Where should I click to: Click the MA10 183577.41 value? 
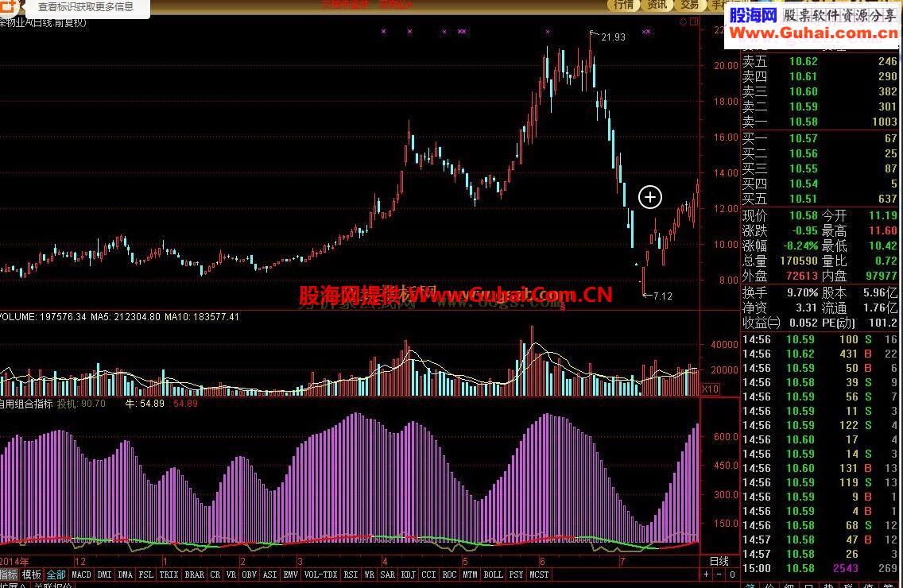(x=202, y=317)
